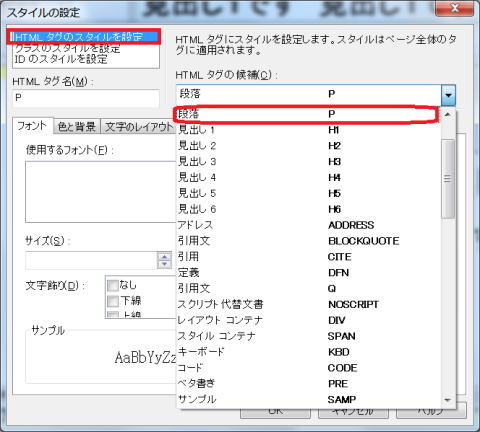The width and height of the screenshot is (480, 432).
Task: Open the HTML タグの候補 combo box arrow
Action: (x=448, y=95)
